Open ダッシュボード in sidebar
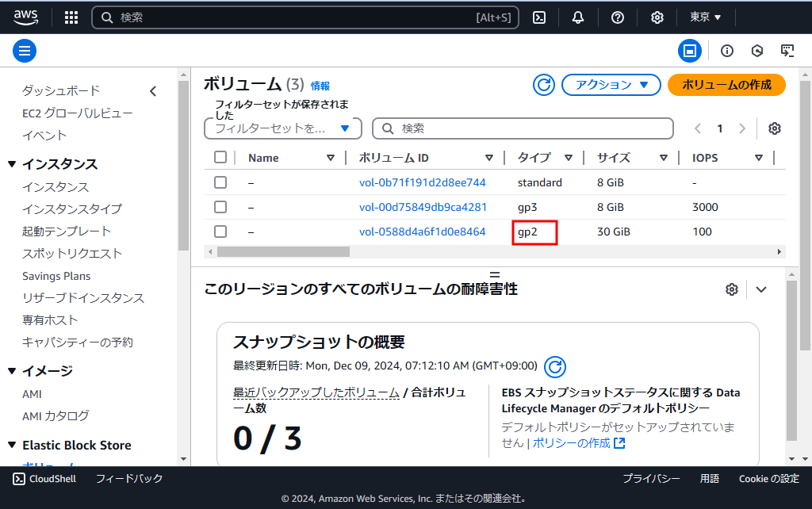812x509 pixels. (x=61, y=90)
